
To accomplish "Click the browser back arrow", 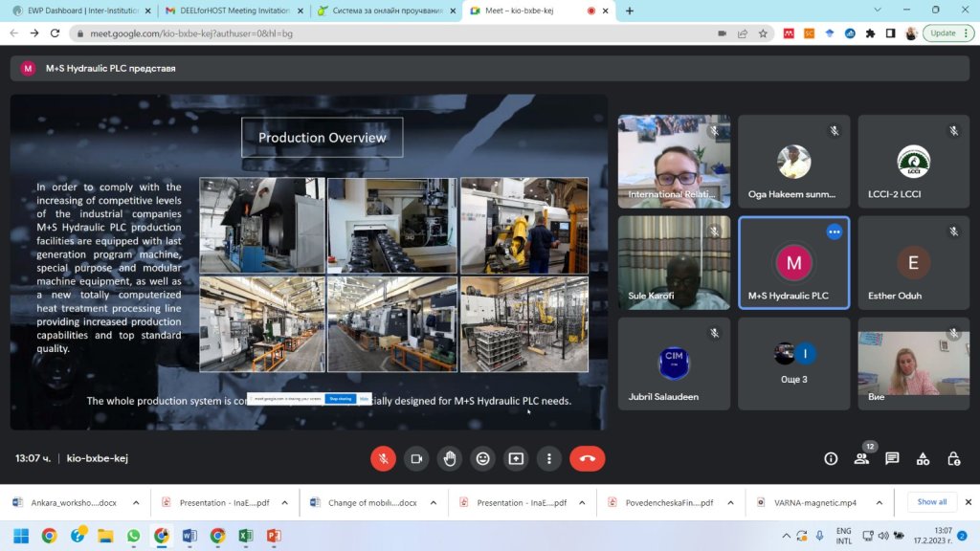I will pyautogui.click(x=13, y=33).
